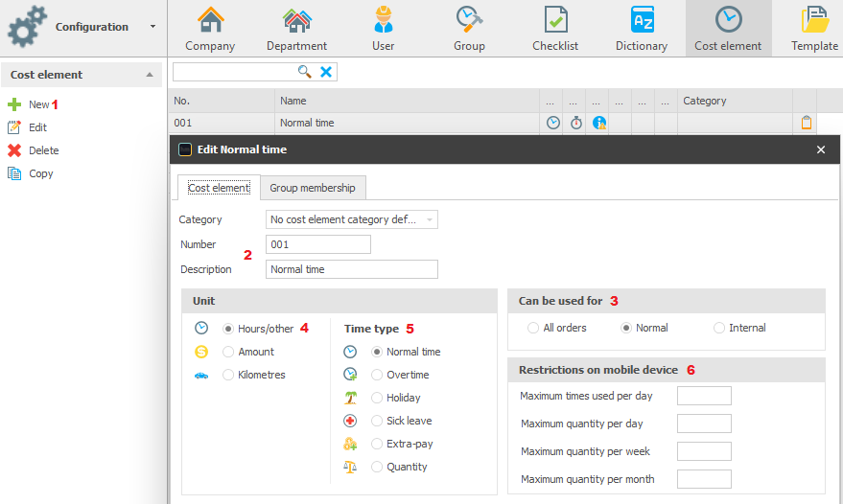Click Copy in the sidebar

tap(41, 173)
